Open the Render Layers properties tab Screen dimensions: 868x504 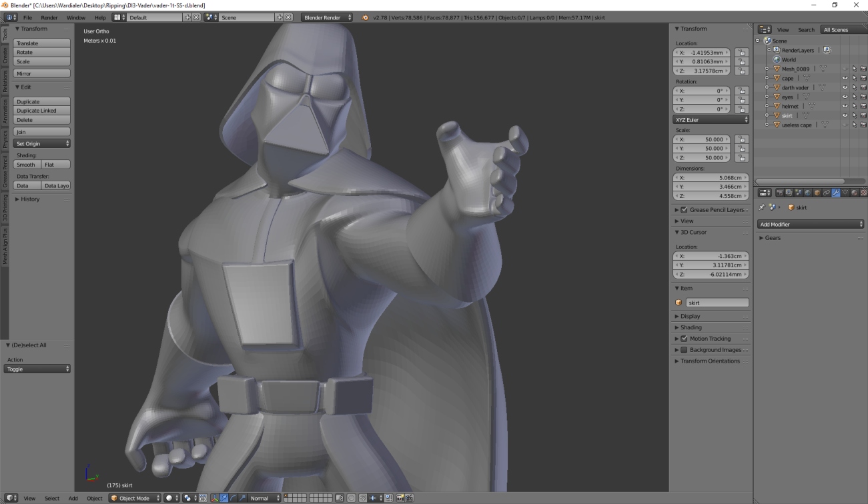789,193
